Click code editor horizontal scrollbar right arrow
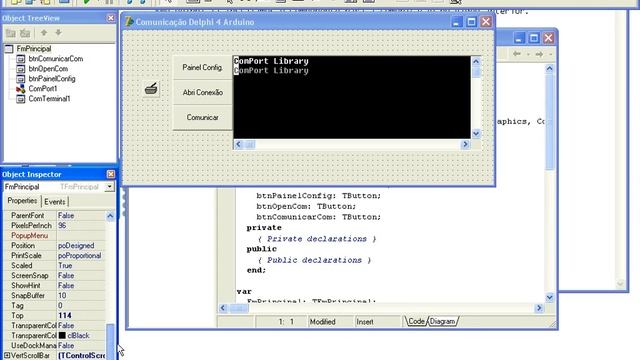Viewport: 640px width, 360px height. pos(539,308)
